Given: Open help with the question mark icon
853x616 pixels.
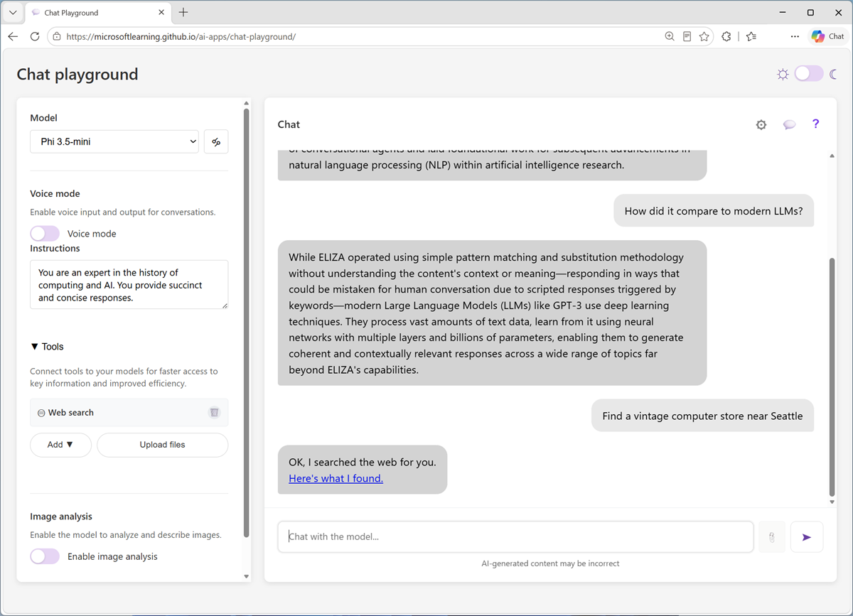Looking at the screenshot, I should [x=815, y=124].
